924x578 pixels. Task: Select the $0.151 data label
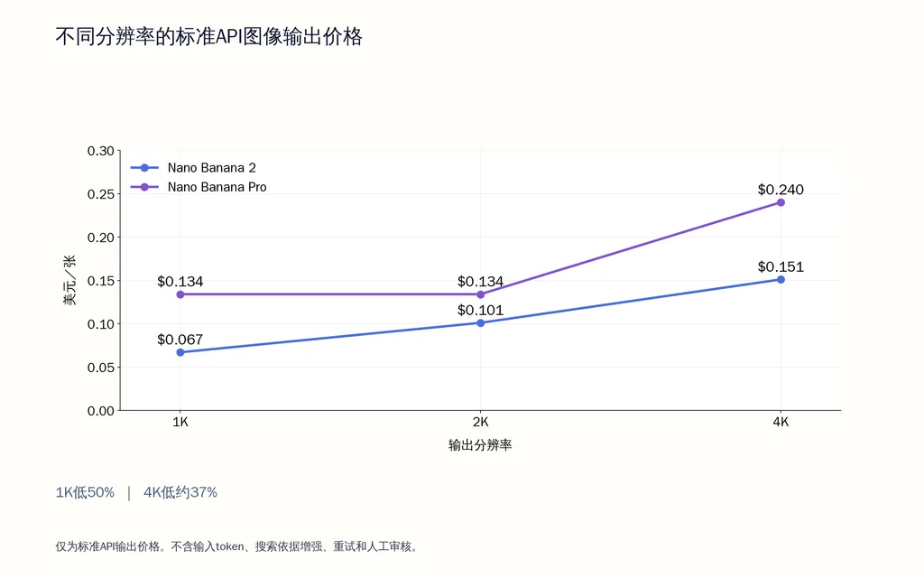(781, 266)
